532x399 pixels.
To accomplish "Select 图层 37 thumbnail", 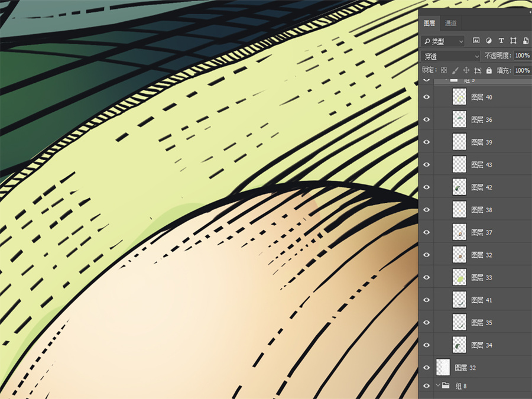I will (459, 232).
